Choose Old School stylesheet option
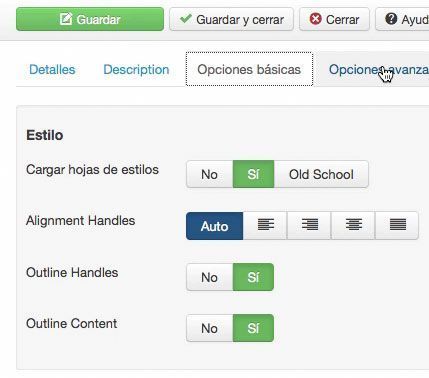This screenshot has height=378, width=429. coord(321,174)
